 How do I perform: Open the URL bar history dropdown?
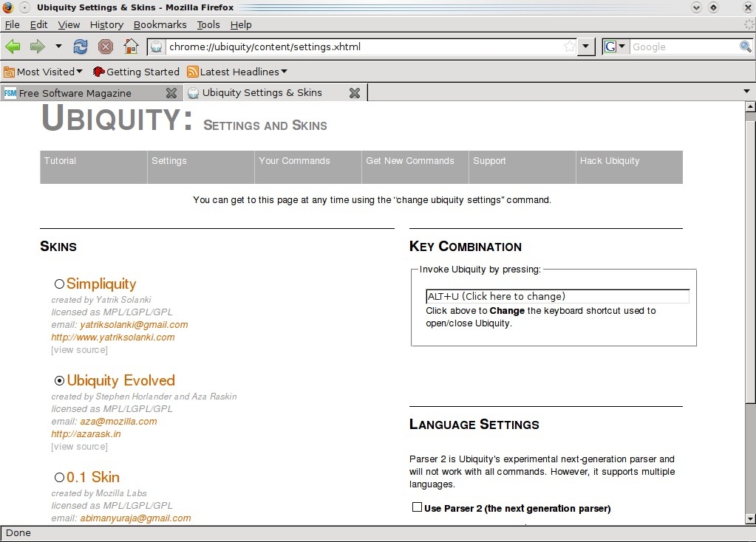coord(585,47)
